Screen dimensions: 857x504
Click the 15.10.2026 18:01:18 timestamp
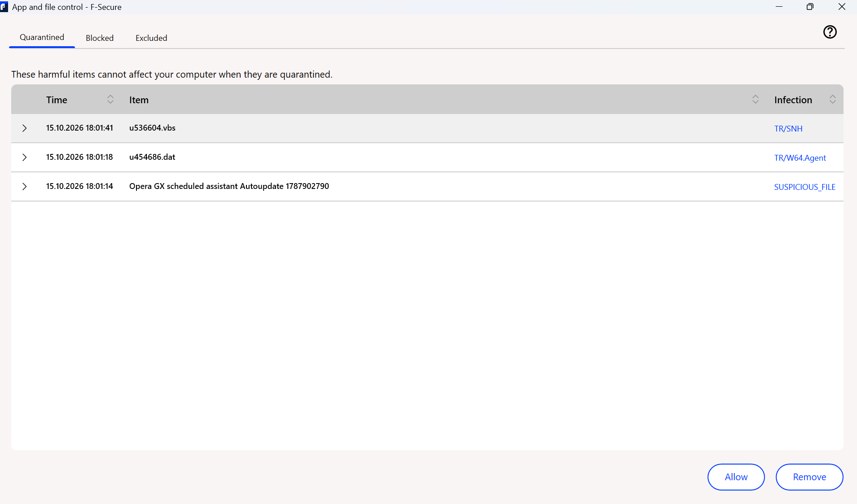79,157
